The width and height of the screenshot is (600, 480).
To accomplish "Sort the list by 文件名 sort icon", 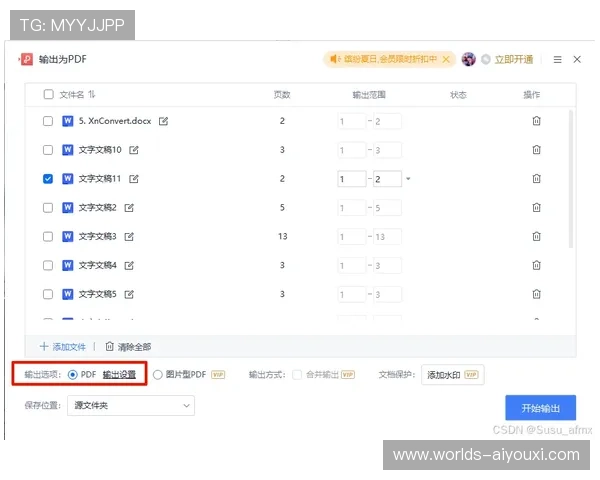I will [92, 95].
